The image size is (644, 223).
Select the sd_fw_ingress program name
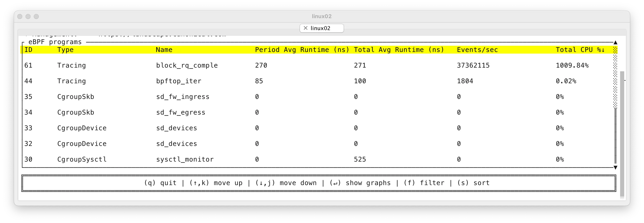[183, 97]
